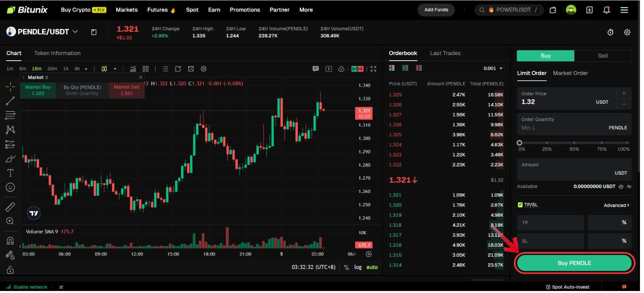Viewport: 644px width, 293px height.
Task: Open the forecasting and measurement tools
Action: tap(10, 144)
